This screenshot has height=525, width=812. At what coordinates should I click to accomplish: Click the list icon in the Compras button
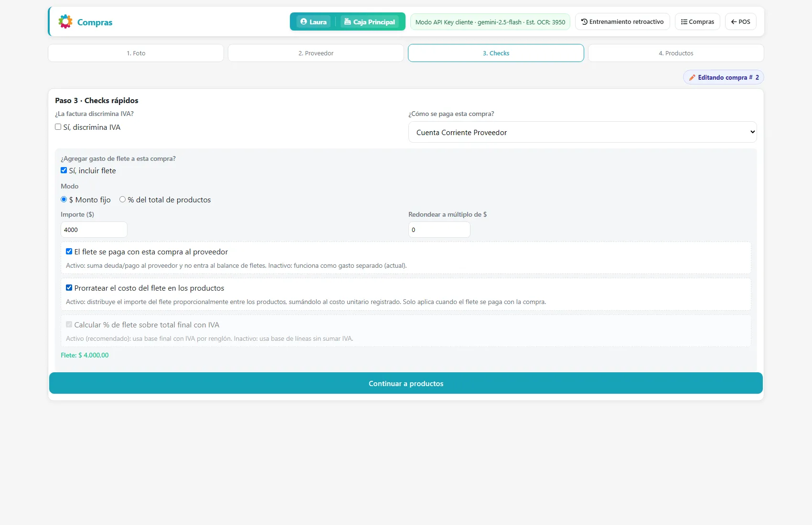point(684,22)
